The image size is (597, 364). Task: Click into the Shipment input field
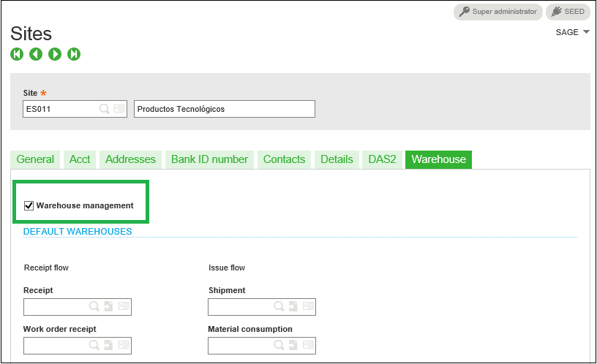coord(262,307)
